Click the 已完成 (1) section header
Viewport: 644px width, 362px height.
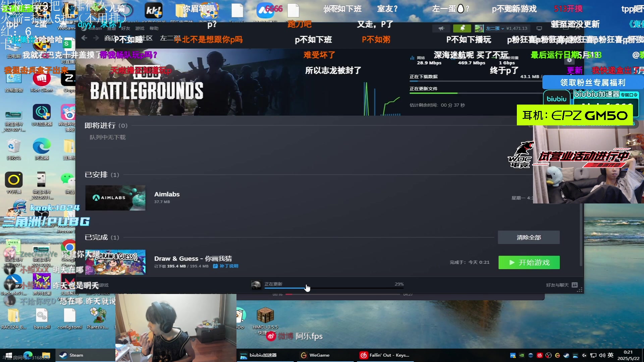point(102,237)
